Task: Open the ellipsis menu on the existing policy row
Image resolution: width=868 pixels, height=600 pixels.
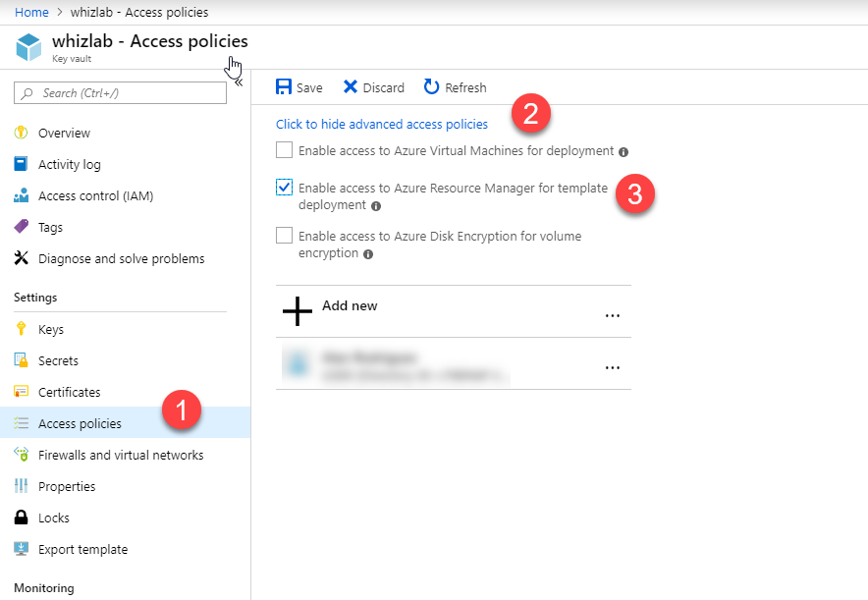Action: (x=613, y=367)
